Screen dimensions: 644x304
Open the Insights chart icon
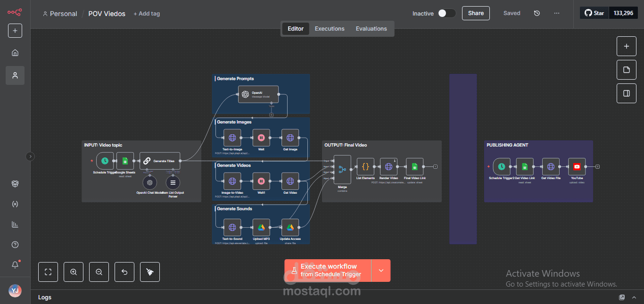click(x=15, y=224)
